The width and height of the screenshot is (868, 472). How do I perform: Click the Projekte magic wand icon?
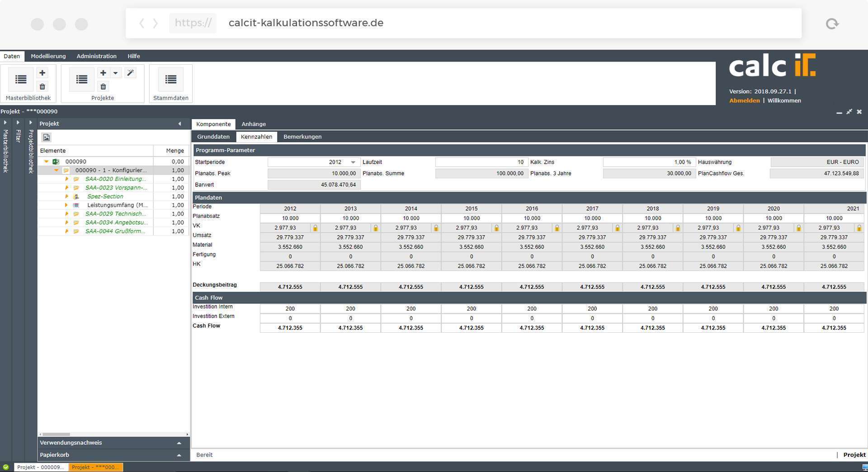(x=130, y=73)
